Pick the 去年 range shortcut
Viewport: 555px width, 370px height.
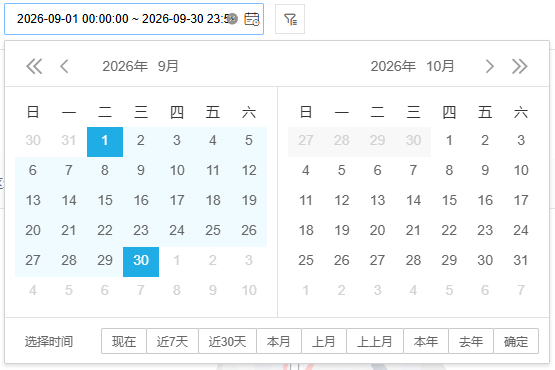(x=471, y=341)
